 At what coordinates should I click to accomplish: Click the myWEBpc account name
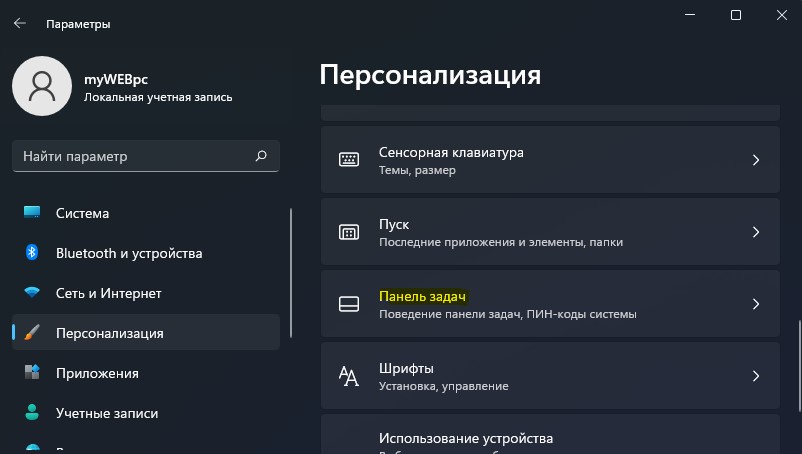[116, 80]
